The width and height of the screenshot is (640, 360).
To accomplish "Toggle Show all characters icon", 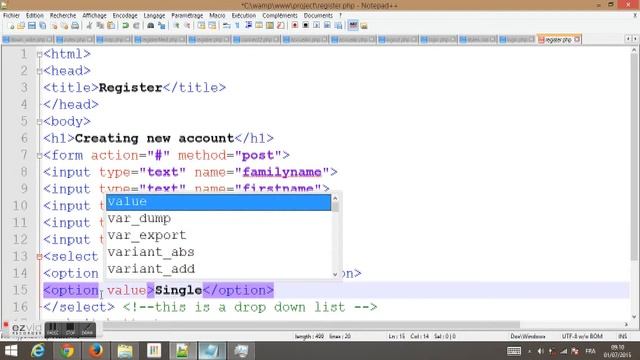I will (x=237, y=26).
